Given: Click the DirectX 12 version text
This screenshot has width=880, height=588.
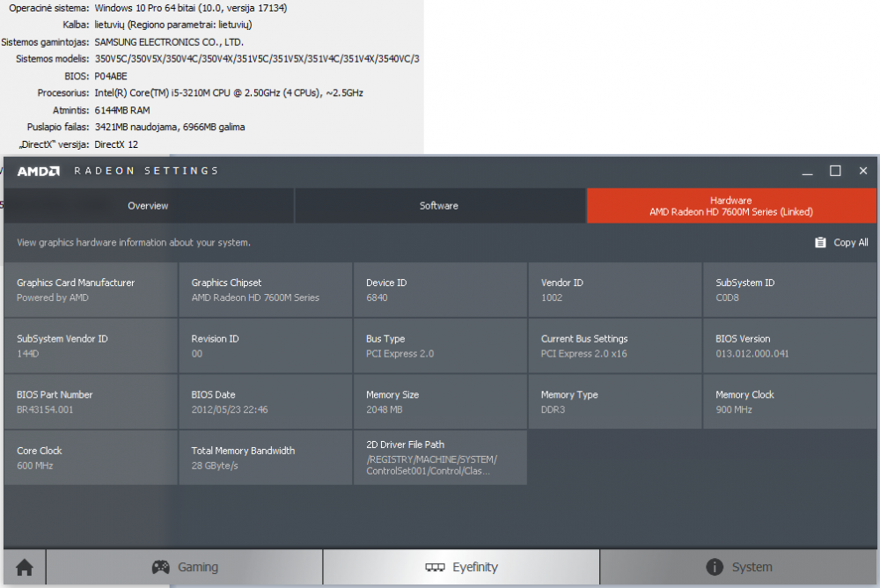Looking at the screenshot, I should [116, 144].
